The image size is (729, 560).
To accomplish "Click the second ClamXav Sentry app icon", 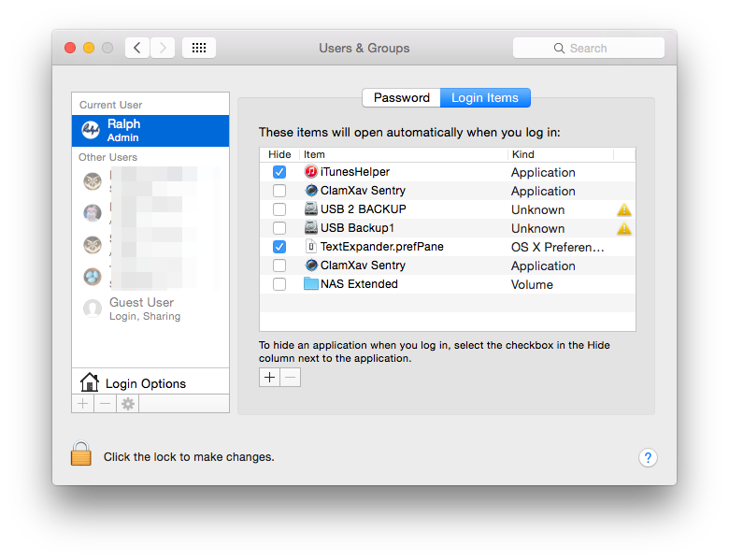I will point(311,266).
